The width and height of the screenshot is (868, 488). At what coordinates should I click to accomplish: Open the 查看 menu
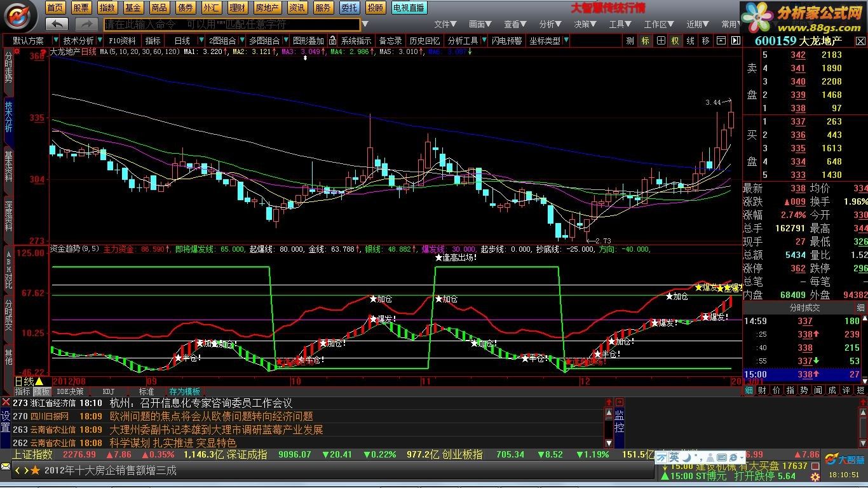pos(516,24)
